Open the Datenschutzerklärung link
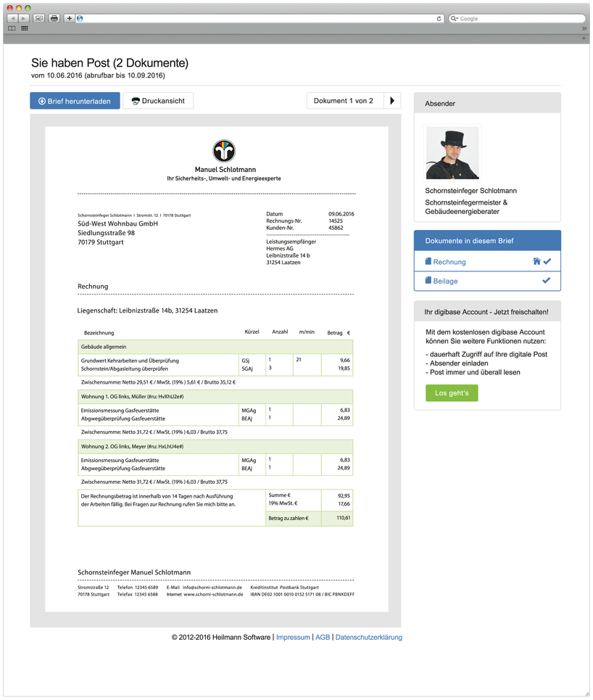Screen dimensions: 593x700 [x=368, y=638]
